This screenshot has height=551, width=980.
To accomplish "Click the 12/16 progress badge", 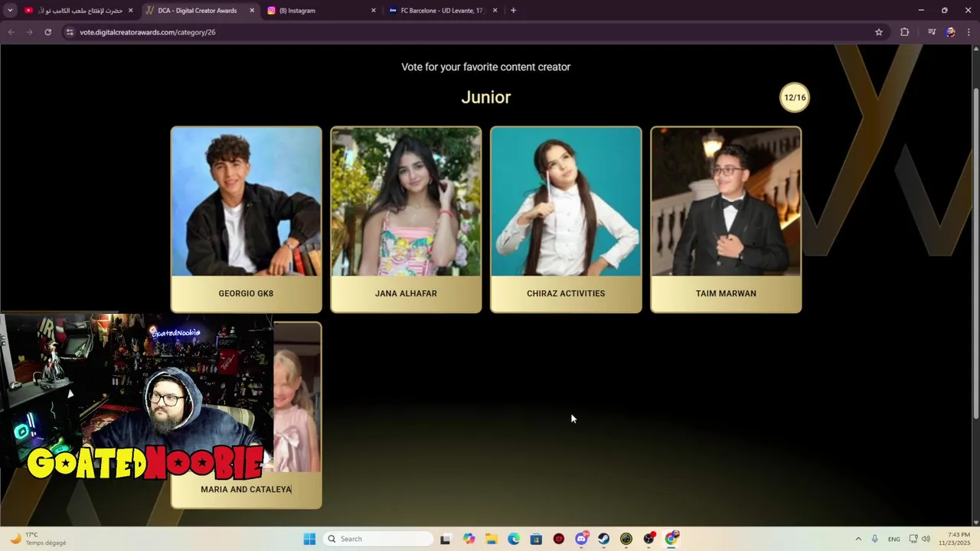I will pos(795,97).
